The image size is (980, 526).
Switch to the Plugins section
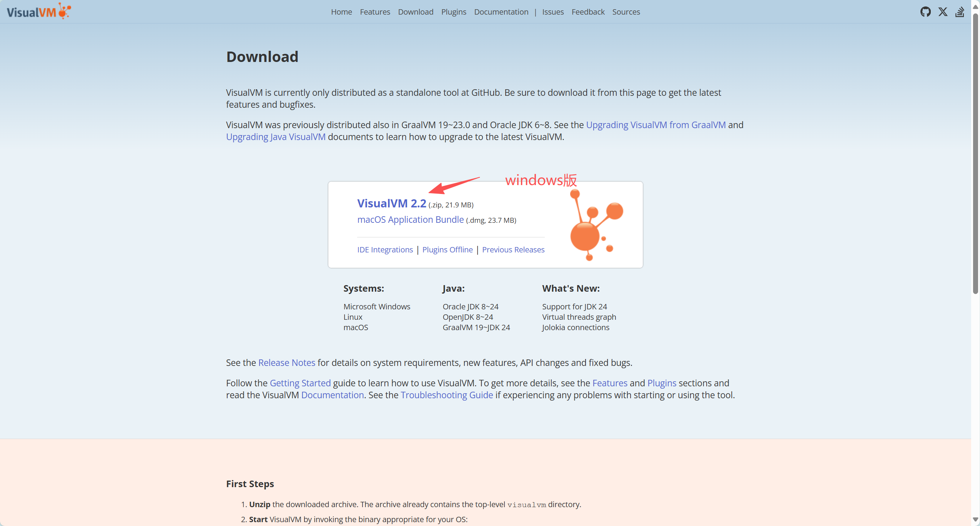point(453,12)
